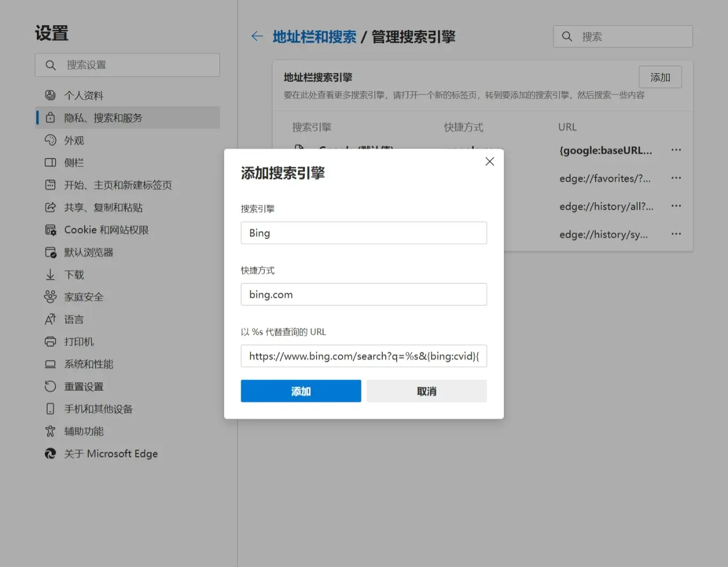Open the 外观 settings page
This screenshot has width=728, height=567.
pos(128,140)
